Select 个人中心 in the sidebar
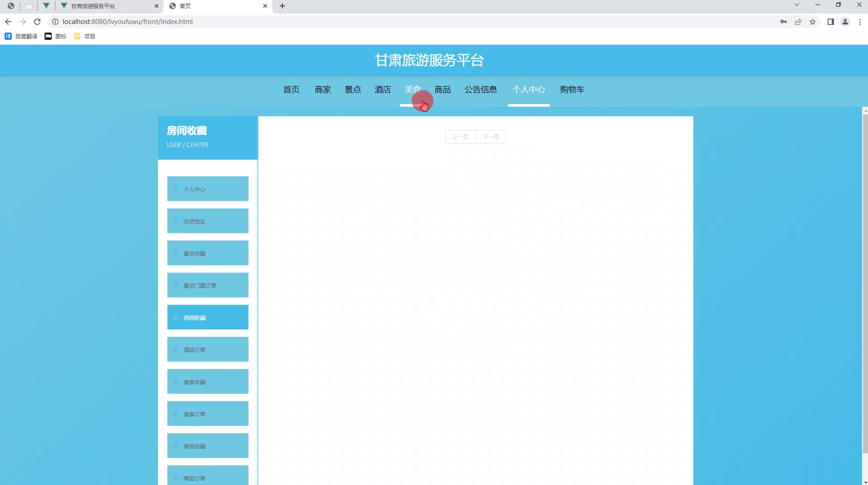Viewport: 868px width, 485px height. (208, 189)
